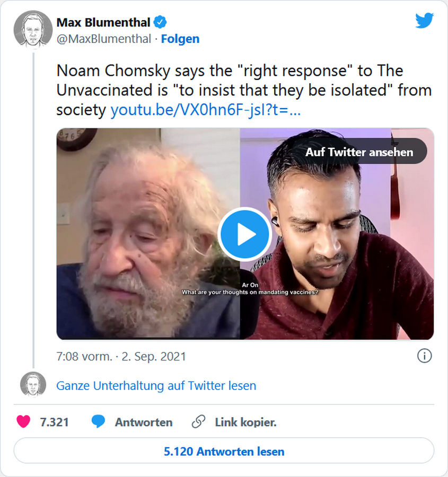Click Auf Twitter ansehen button
The image size is (448, 477).
click(x=359, y=152)
